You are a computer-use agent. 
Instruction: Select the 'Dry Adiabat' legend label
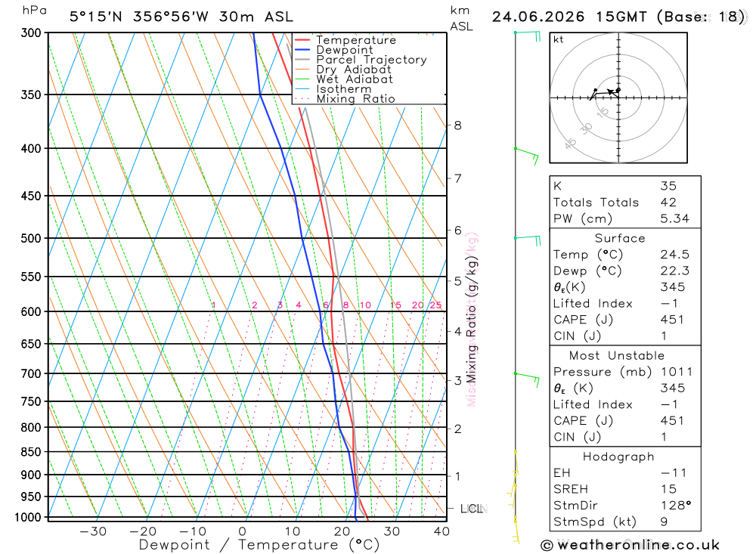tap(354, 70)
